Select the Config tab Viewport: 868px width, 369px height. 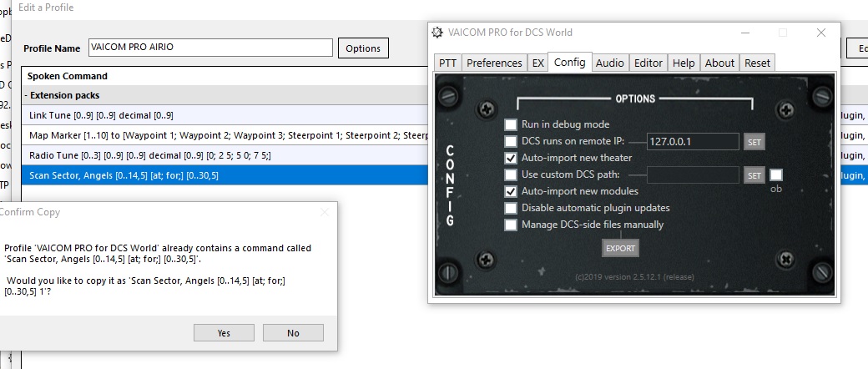(x=569, y=62)
